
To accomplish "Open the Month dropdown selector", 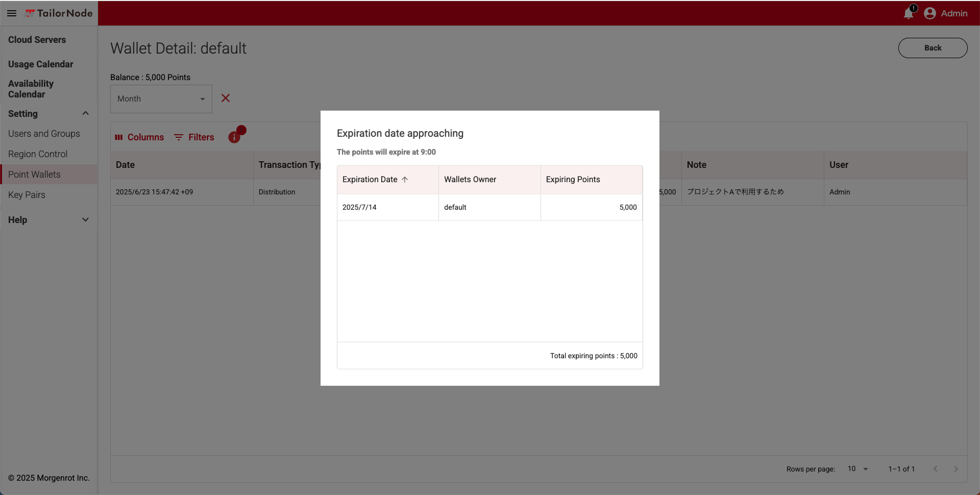I will click(x=161, y=99).
